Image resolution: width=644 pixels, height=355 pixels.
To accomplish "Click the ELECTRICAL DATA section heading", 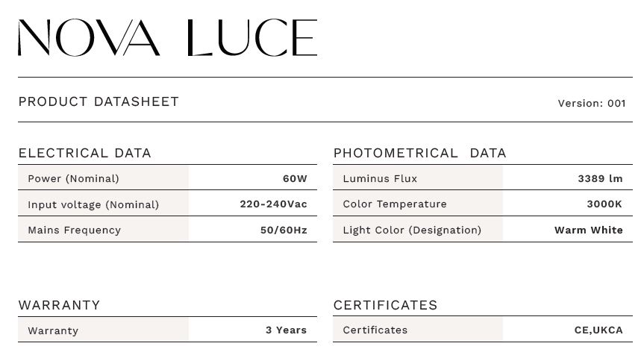I will (x=84, y=153).
